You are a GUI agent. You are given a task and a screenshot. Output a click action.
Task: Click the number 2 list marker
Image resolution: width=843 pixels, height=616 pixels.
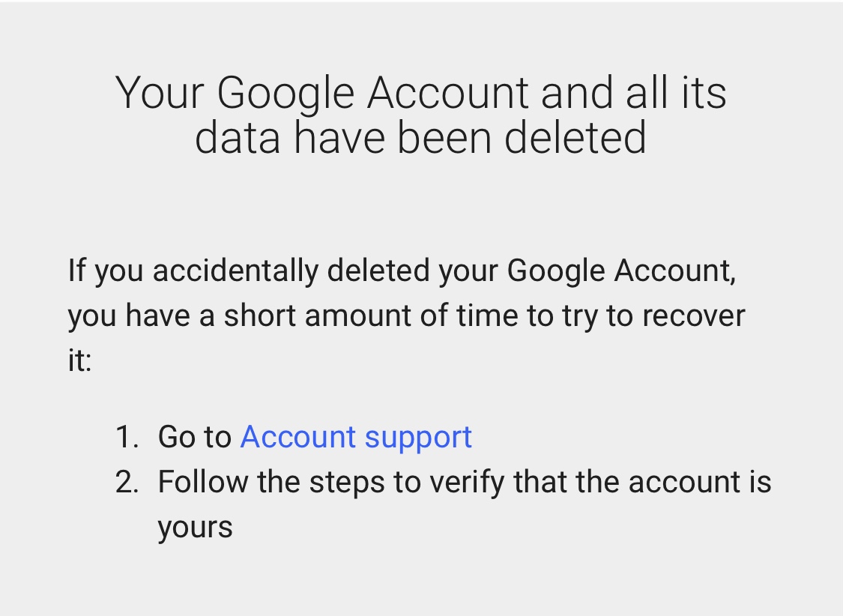coord(127,482)
